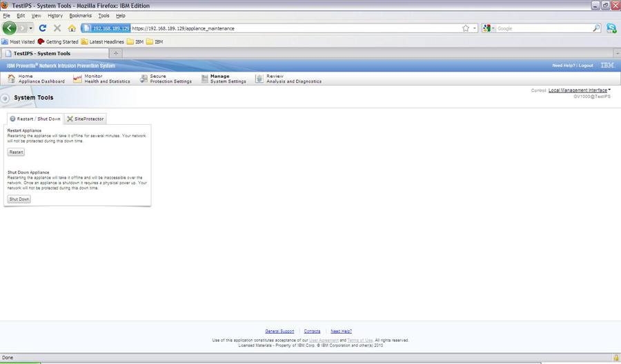Select the Restart / Shut Down tab
Viewport: 621px width, 364px height.
tap(35, 119)
